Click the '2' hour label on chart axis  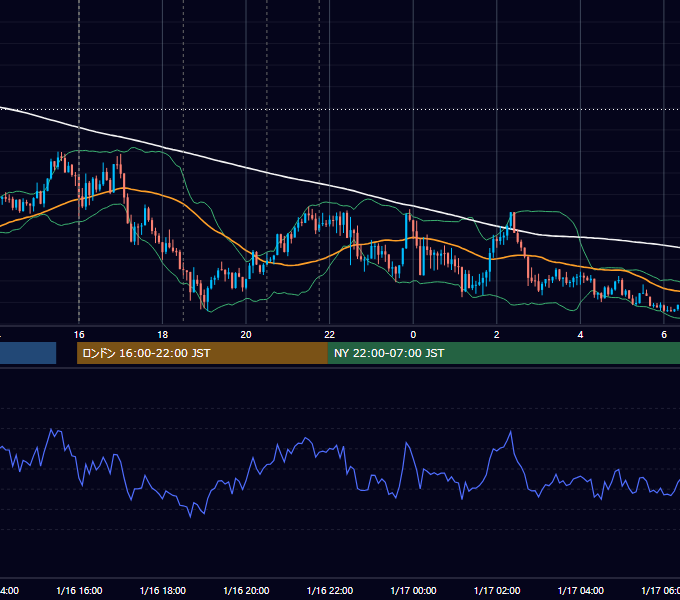click(497, 335)
